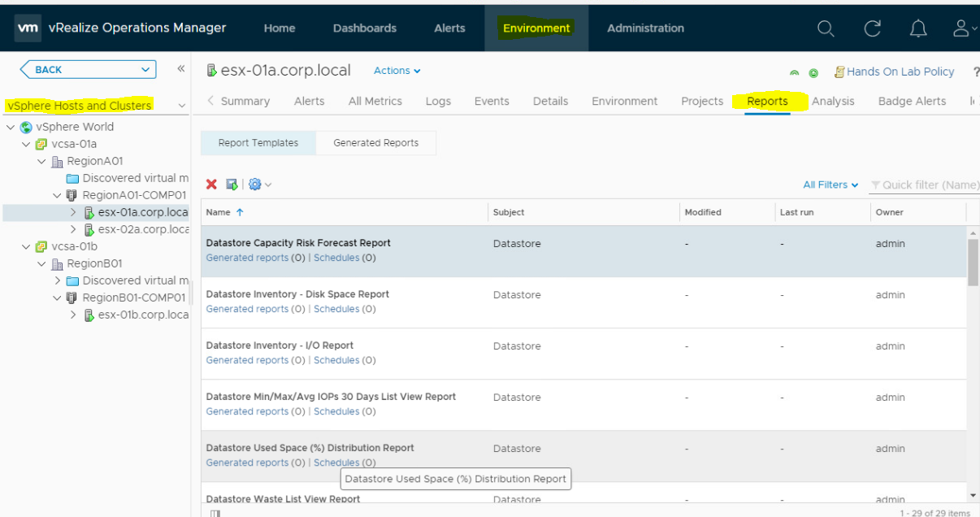This screenshot has width=980, height=517.
Task: Switch to the Summary tab
Action: 245,101
